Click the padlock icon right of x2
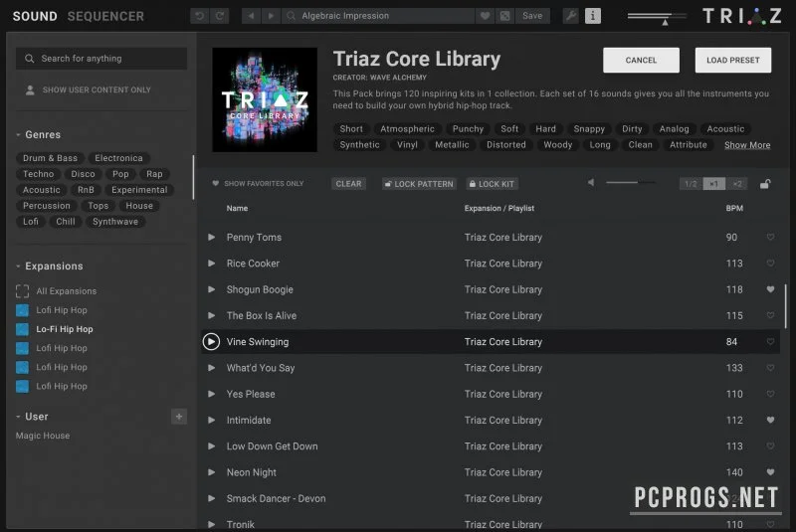This screenshot has height=532, width=796. pos(765,184)
